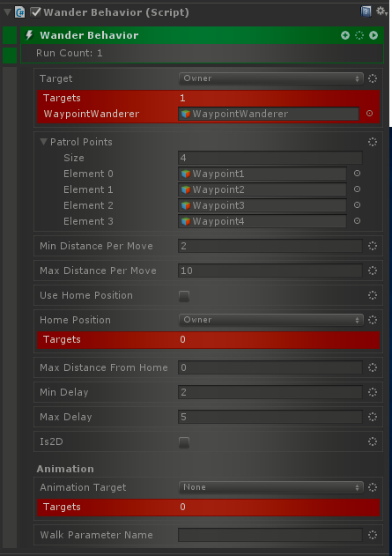Click the Walk Parameter Name text field
Image resolution: width=392 pixels, height=556 pixels.
pyautogui.click(x=270, y=535)
